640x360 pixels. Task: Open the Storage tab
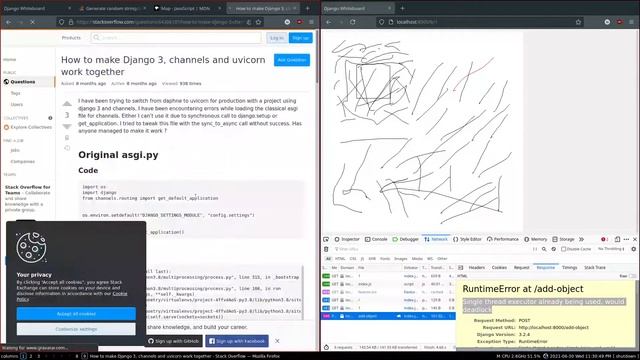click(563, 239)
